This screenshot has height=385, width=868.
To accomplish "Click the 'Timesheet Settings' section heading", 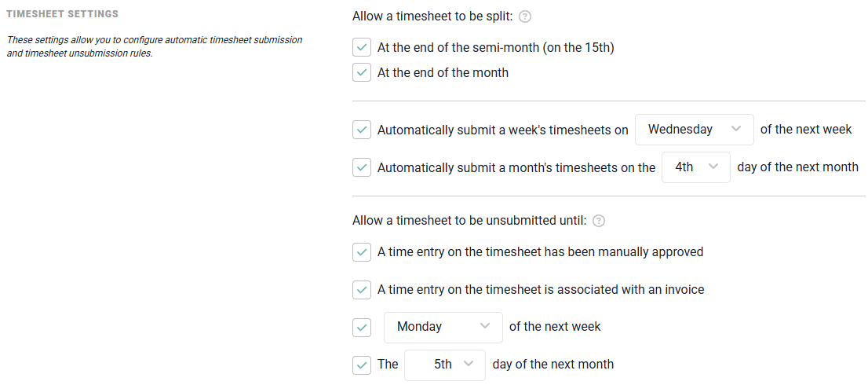I will pos(63,14).
